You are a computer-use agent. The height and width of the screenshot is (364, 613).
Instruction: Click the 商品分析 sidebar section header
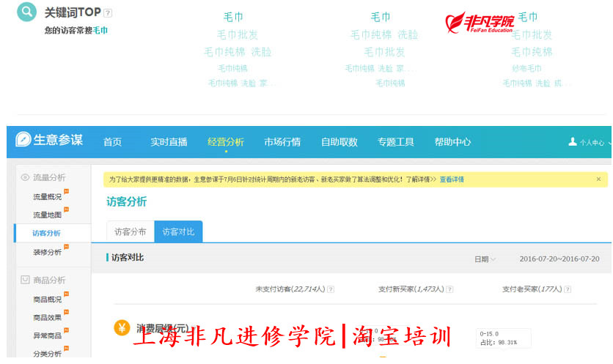click(49, 280)
